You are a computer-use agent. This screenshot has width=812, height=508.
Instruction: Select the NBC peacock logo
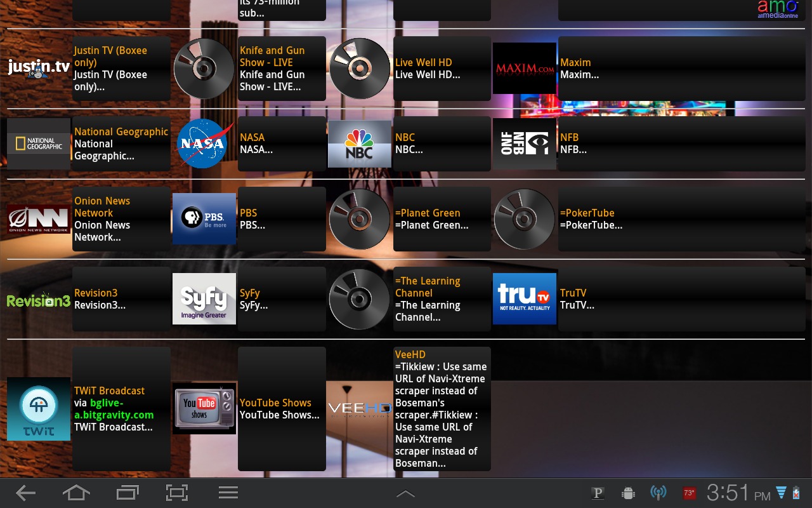point(359,144)
